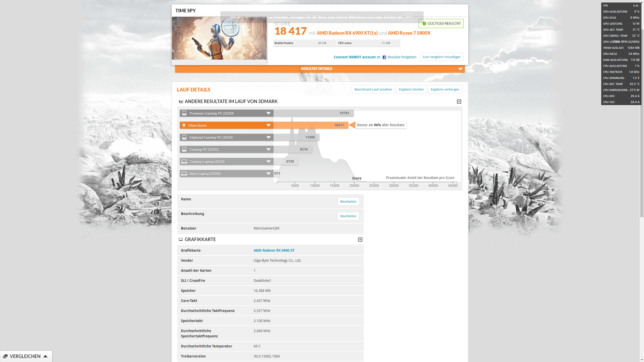Click the Giga-Byte Technology Co., Ltd. vendor text
Image resolution: width=644 pixels, height=362 pixels.
coord(277,261)
